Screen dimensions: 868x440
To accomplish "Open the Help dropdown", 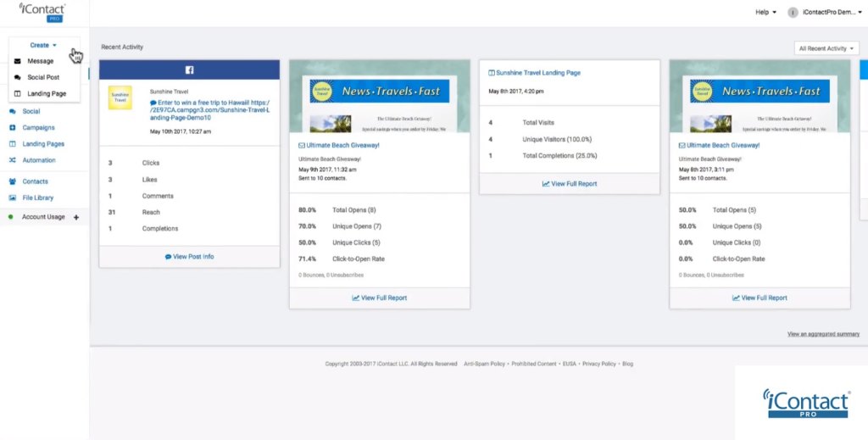I will coord(766,12).
